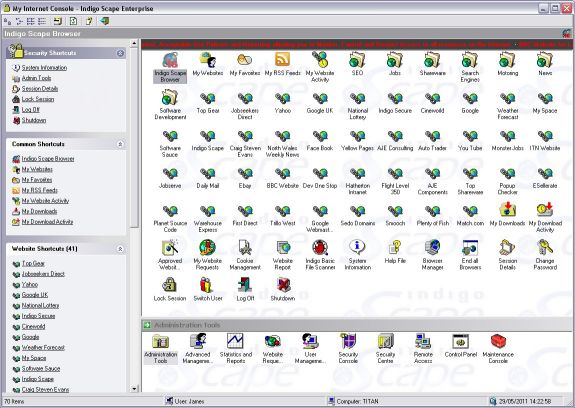Viewport: 575px width, 408px height.
Task: Click the '70 Items' status bar text
Action: (x=14, y=401)
